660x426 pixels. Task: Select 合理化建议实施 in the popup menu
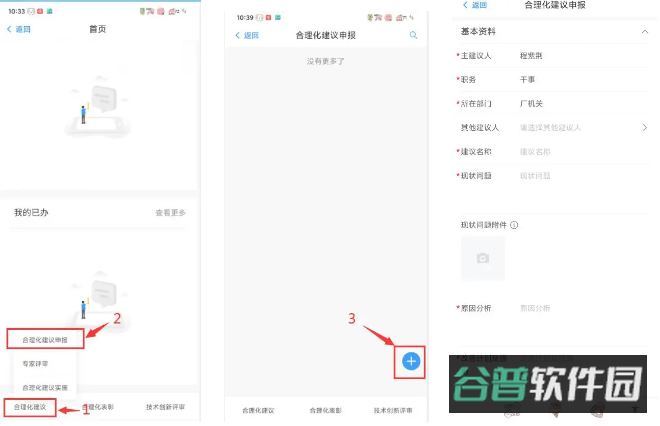pos(45,387)
